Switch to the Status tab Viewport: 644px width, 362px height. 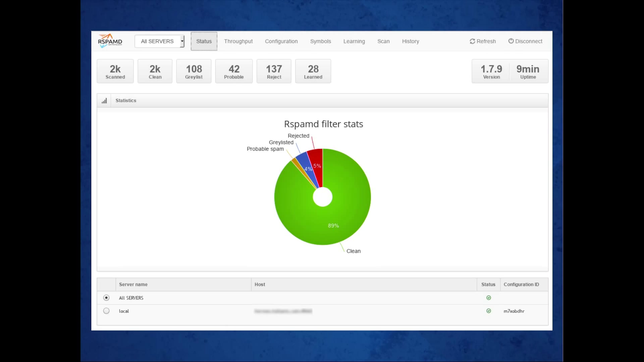[204, 41]
